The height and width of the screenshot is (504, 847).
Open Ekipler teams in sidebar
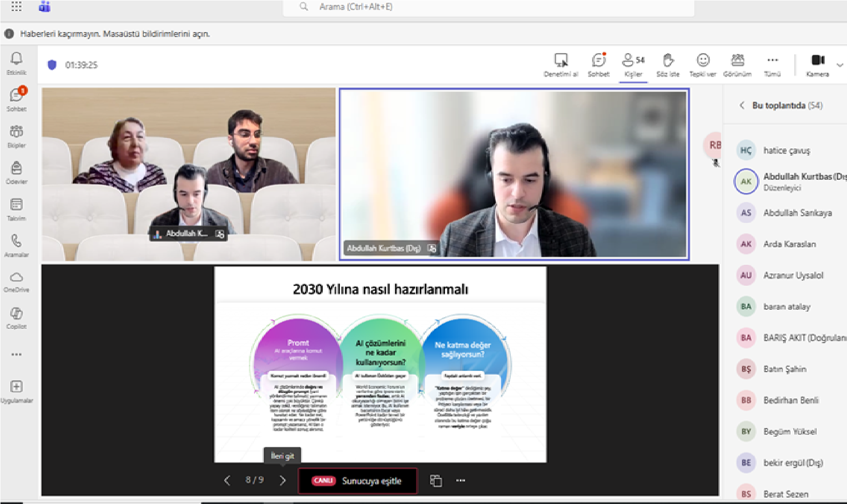(x=16, y=135)
